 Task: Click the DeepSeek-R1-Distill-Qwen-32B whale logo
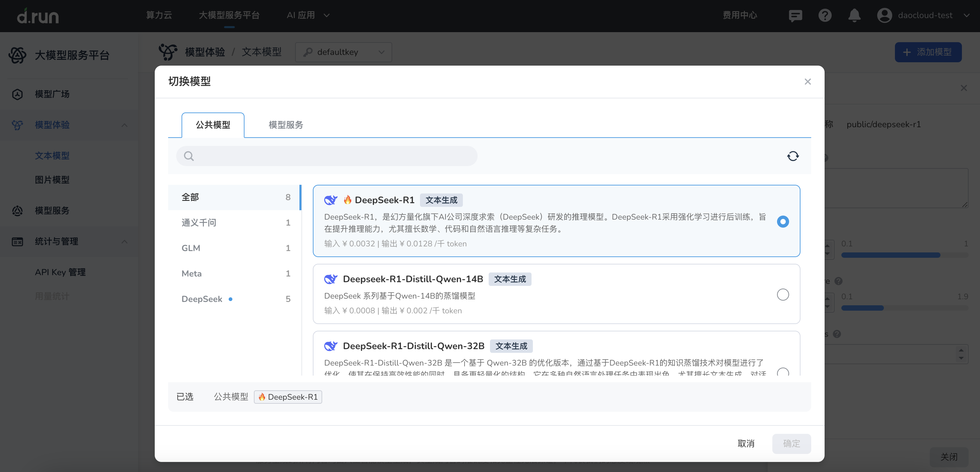coord(331,346)
